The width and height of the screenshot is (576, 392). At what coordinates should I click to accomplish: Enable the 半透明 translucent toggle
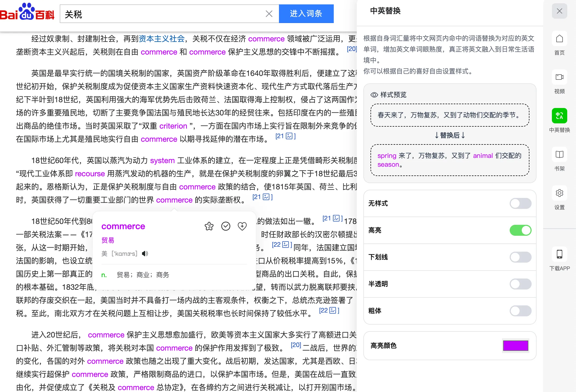pyautogui.click(x=520, y=284)
